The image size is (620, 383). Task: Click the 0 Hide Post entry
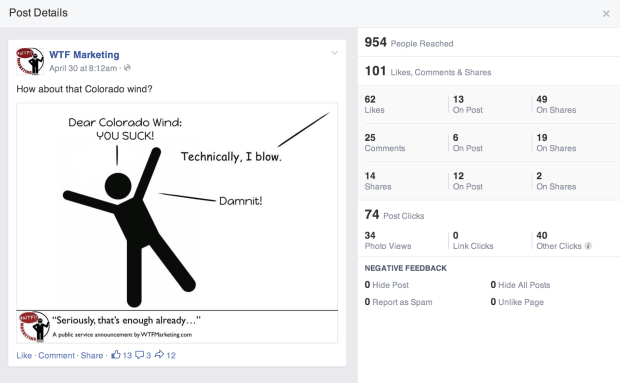click(x=387, y=285)
